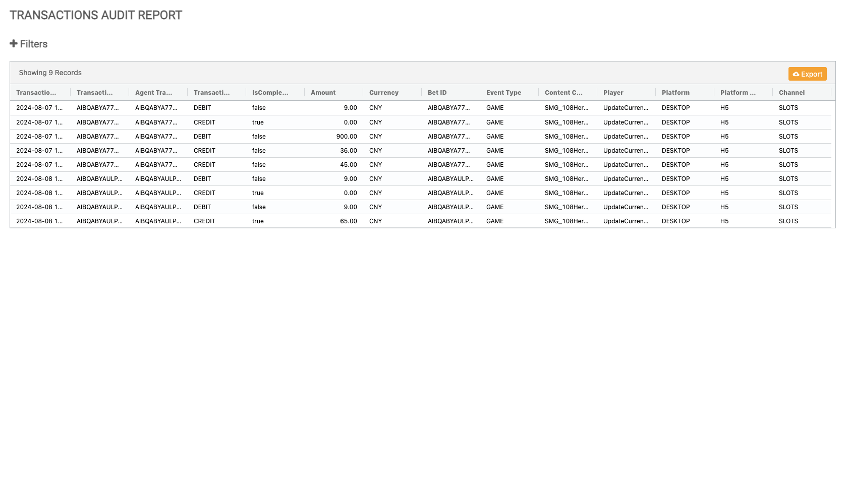848x504 pixels.
Task: Click the Bet ID column header
Action: (437, 93)
